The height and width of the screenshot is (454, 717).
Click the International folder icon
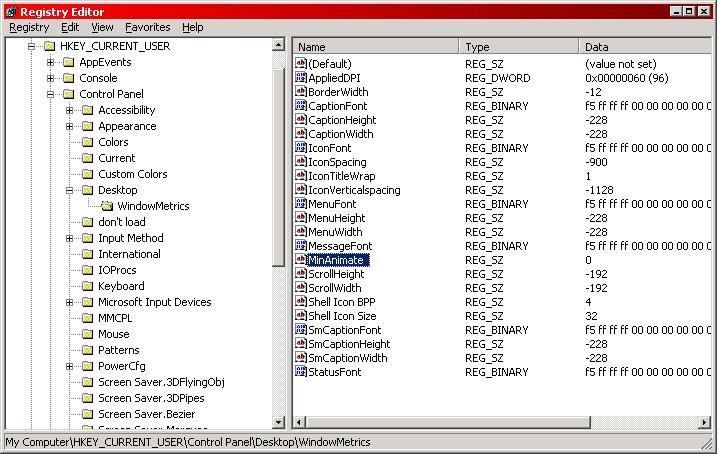pyautogui.click(x=87, y=254)
